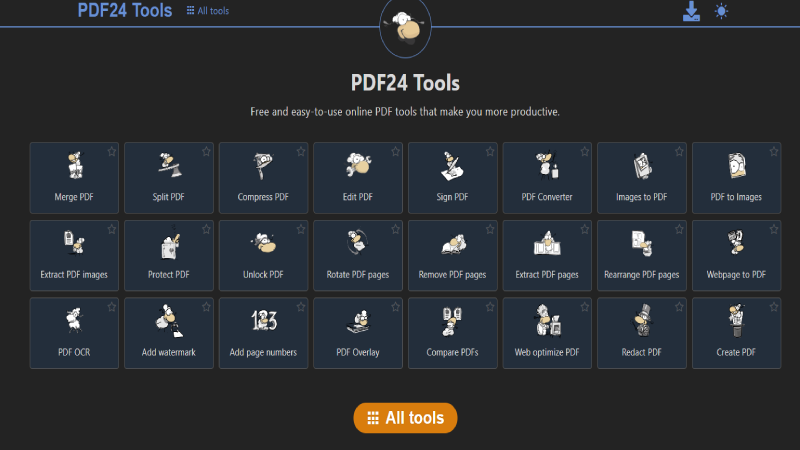The width and height of the screenshot is (800, 450).
Task: Open the Unlock PDF tool
Action: pyautogui.click(x=263, y=256)
